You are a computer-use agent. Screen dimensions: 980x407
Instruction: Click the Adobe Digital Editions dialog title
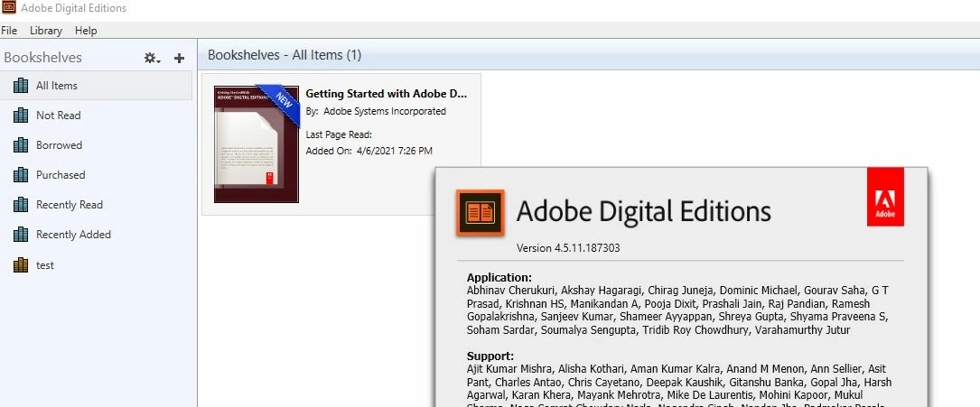643,211
